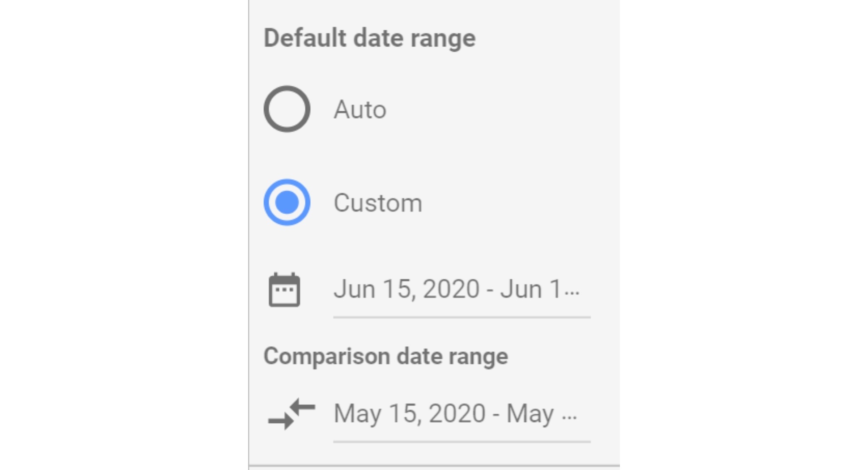Click the blue filled dot of Custom radio
This screenshot has width=868, height=470.
287,202
